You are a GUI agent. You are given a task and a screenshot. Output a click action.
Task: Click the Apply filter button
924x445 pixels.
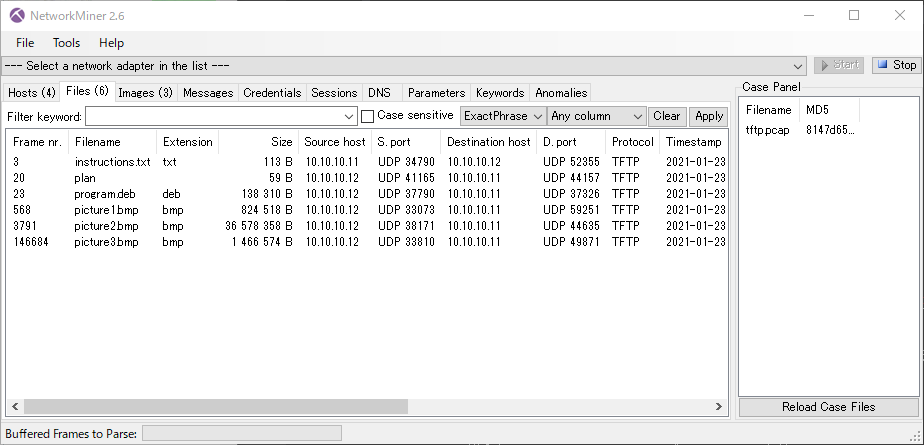point(709,116)
